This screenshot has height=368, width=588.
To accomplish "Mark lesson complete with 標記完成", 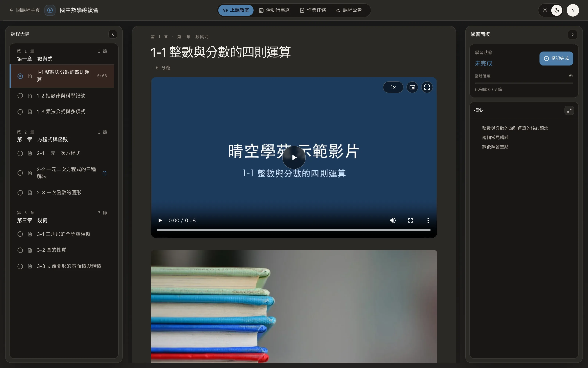I will [556, 58].
